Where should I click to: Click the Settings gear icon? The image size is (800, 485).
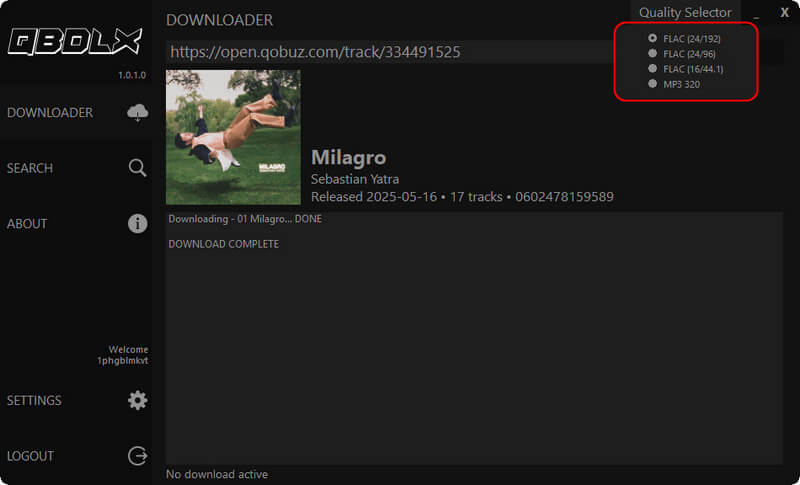click(x=137, y=400)
